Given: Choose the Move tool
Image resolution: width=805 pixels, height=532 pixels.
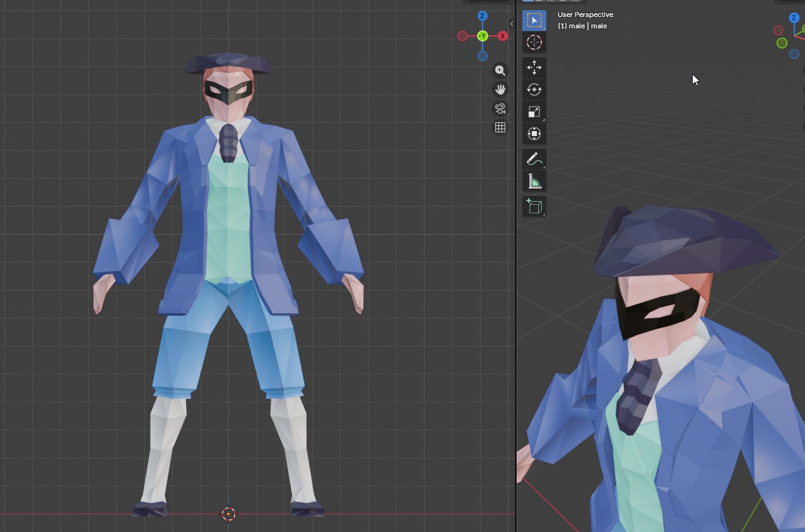Looking at the screenshot, I should [x=534, y=67].
